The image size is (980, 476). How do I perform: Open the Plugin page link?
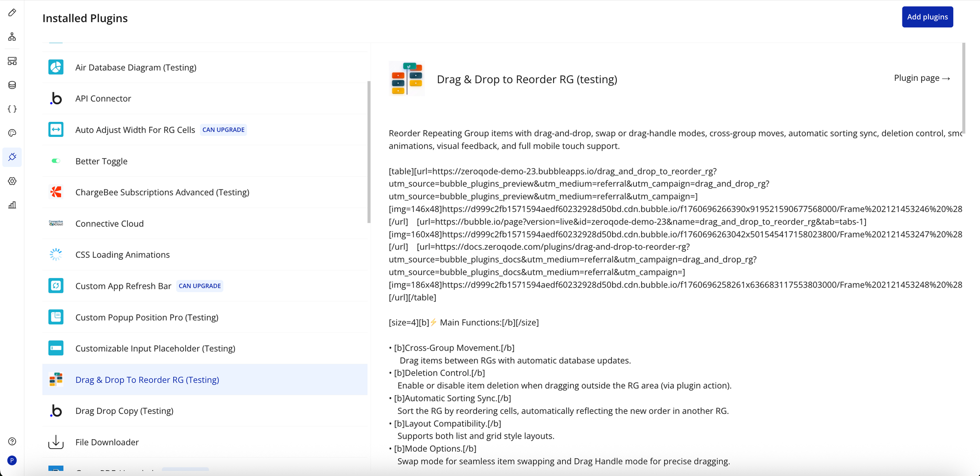(x=922, y=78)
